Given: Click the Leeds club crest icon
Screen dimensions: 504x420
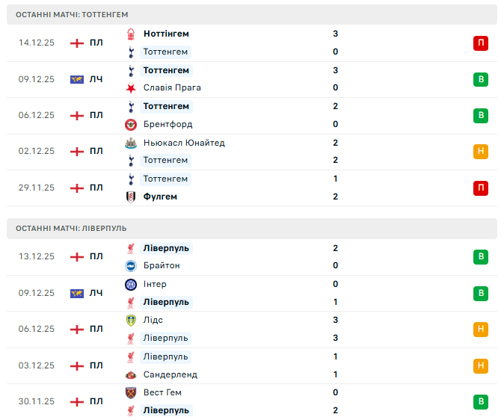Looking at the screenshot, I should click(131, 320).
